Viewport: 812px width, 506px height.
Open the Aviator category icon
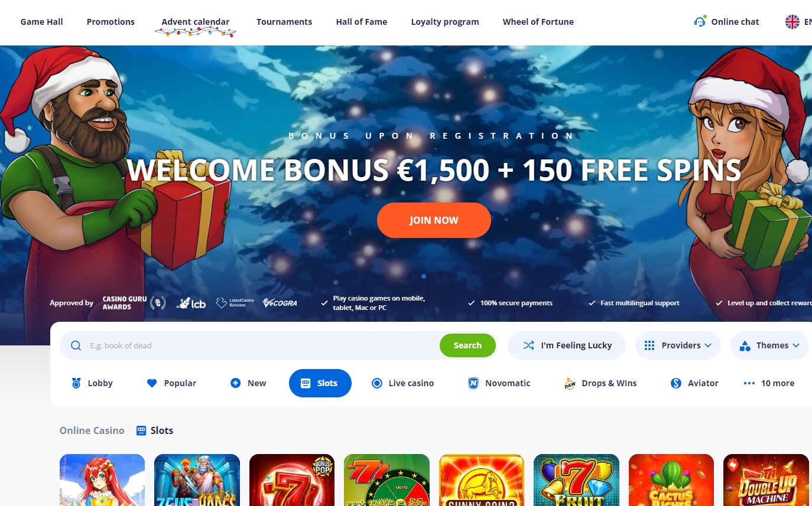pos(676,383)
